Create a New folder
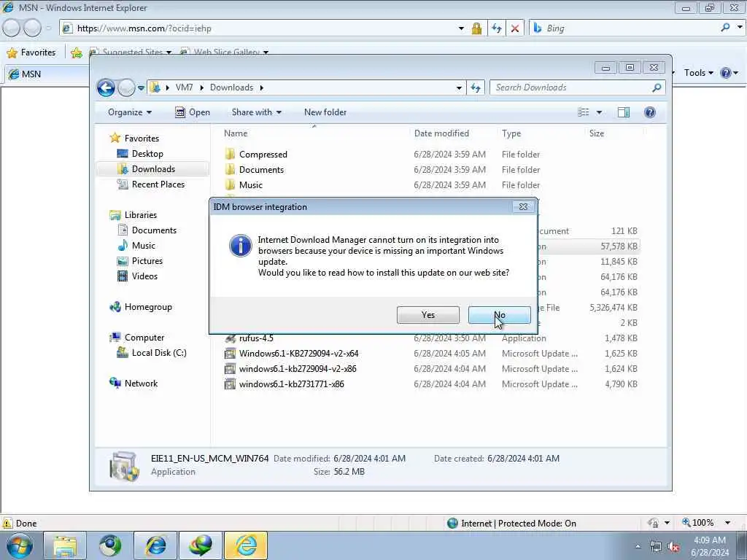 325,112
